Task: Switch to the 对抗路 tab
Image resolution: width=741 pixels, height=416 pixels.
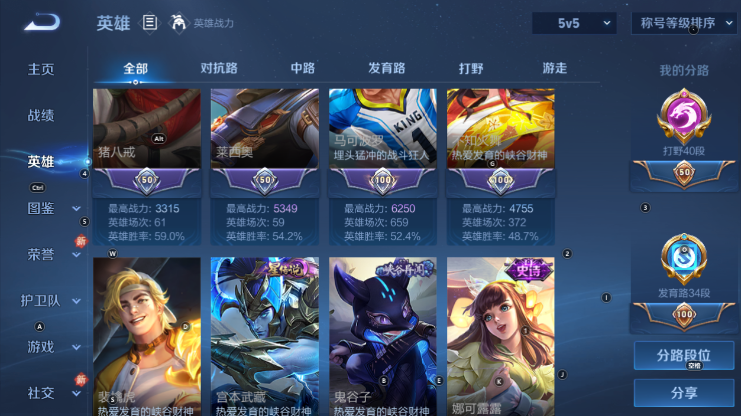Action: coord(219,69)
